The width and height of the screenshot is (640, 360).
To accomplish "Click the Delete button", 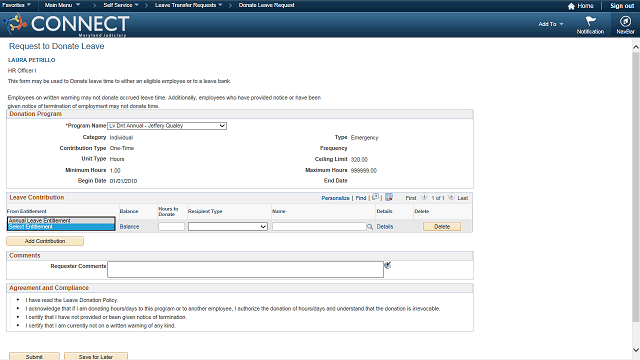I will (442, 227).
